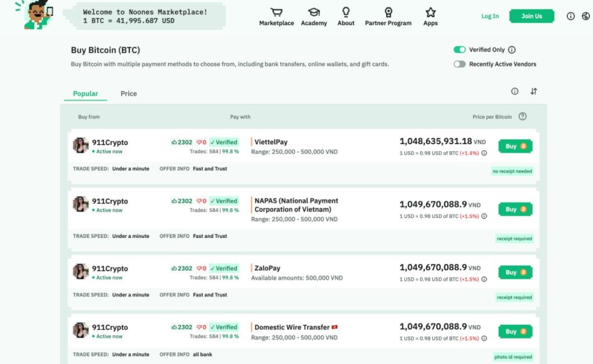This screenshot has height=364, width=593.
Task: Click thumbs-up 2302 on ViettelPay offer
Action: coord(182,142)
